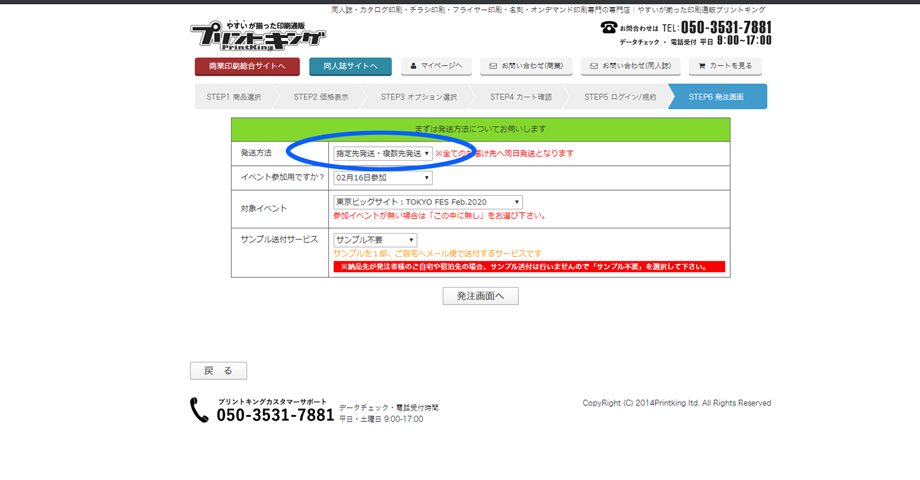Open the 対象イベント TOKYO FES dropdown

(427, 202)
